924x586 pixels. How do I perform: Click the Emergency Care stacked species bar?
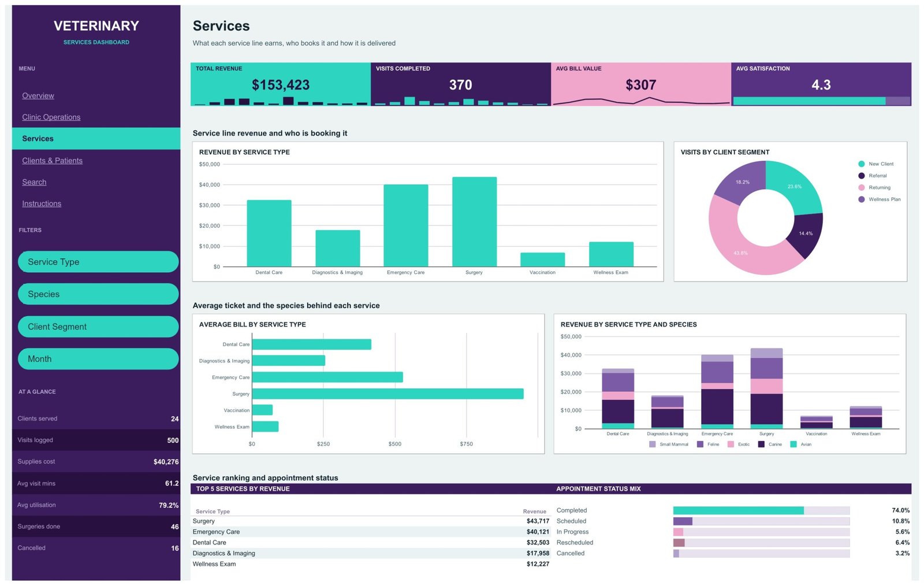(717, 392)
